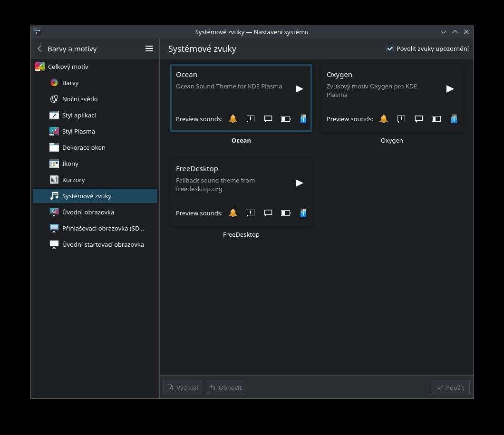The width and height of the screenshot is (504, 435).
Task: Uncheck Povolit zvuky upozornění checkbox
Action: coord(390,48)
